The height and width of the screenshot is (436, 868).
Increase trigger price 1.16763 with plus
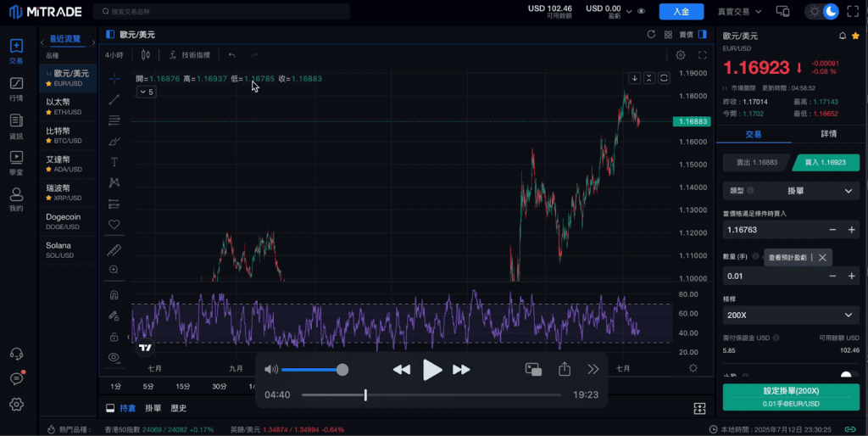click(x=852, y=229)
